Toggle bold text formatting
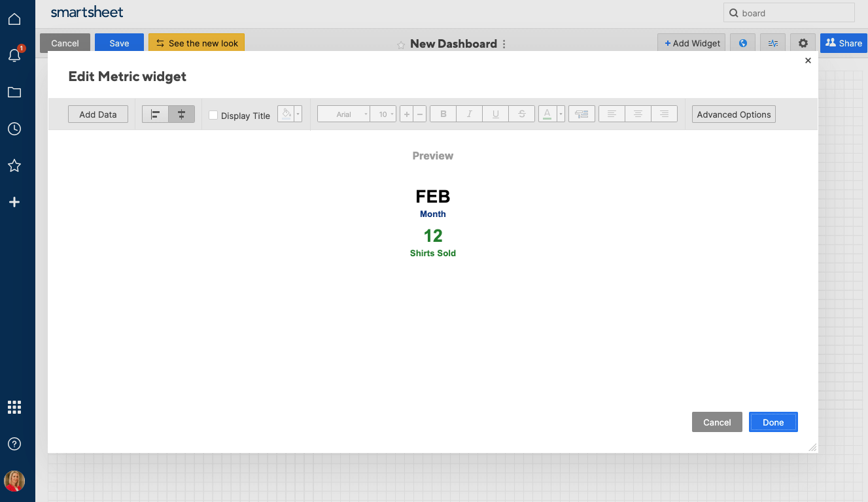This screenshot has height=502, width=868. tap(443, 114)
